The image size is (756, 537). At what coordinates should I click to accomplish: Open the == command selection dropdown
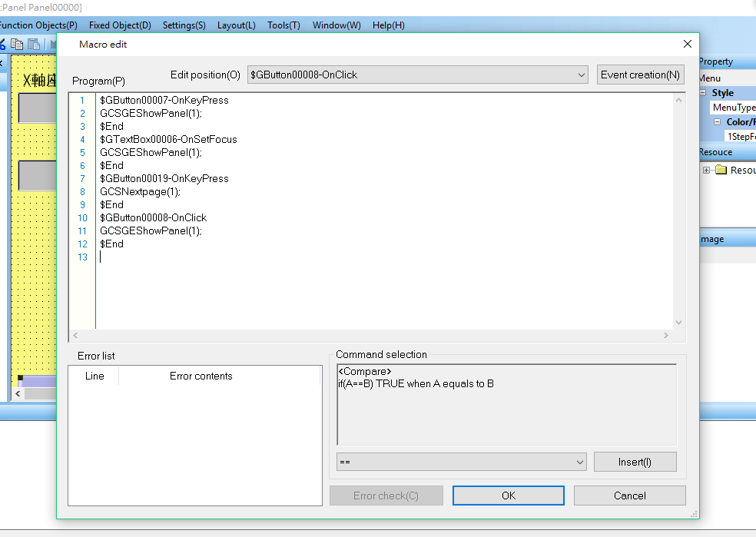pyautogui.click(x=580, y=462)
